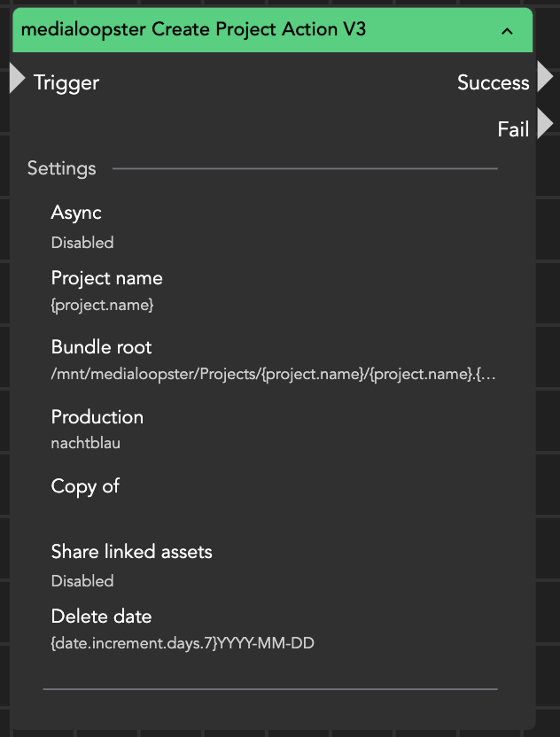Click the Fail output port triangle
The height and width of the screenshot is (737, 560).
544,125
